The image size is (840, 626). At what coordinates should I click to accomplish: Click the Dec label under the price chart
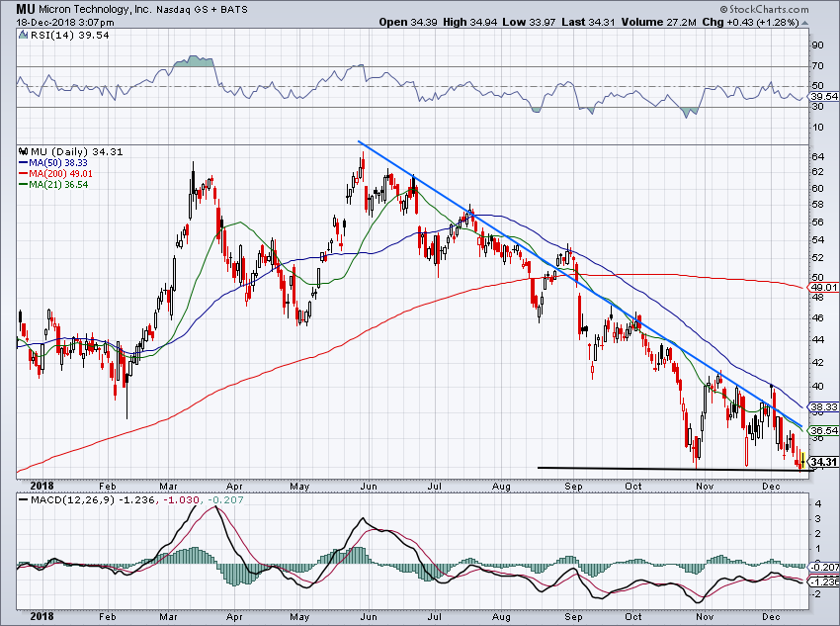coord(771,487)
